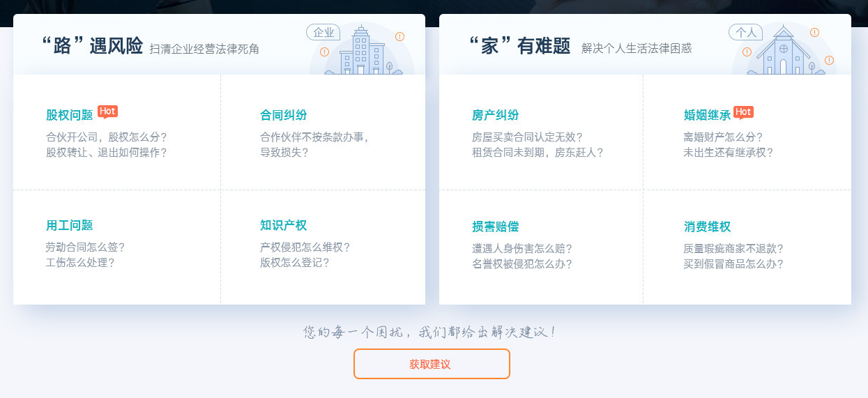Select the 消费维权 category
Viewport: 868px width, 398px height.
(x=707, y=227)
